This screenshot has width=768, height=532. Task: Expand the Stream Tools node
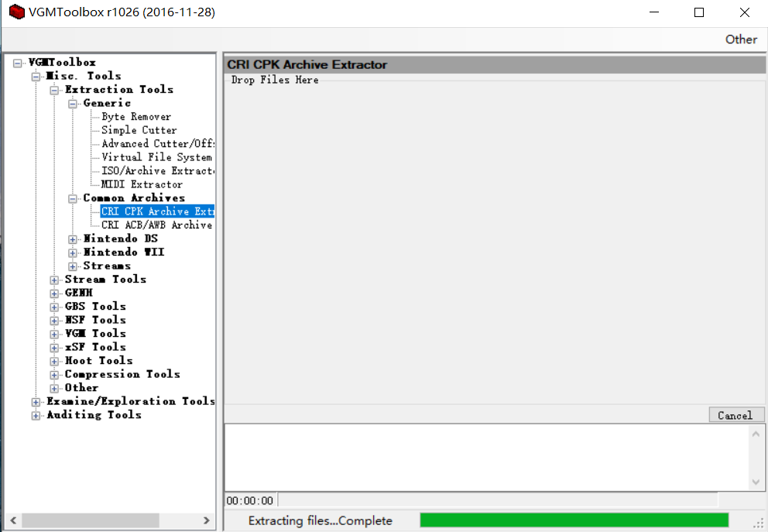pyautogui.click(x=54, y=280)
